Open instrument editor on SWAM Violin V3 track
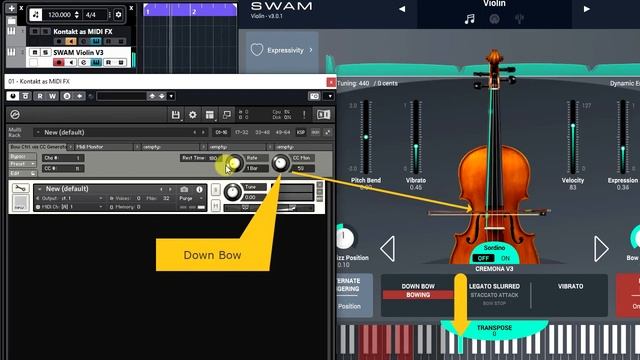 click(x=96, y=62)
